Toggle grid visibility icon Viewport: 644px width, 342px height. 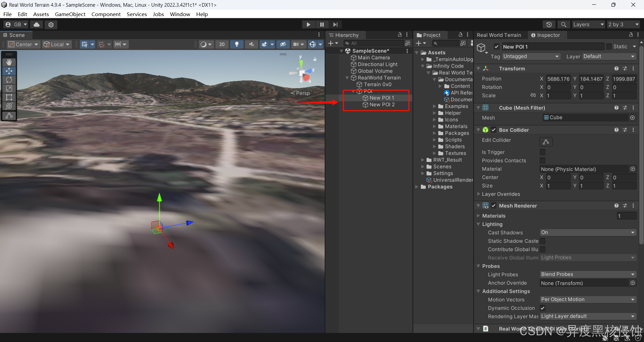(85, 44)
